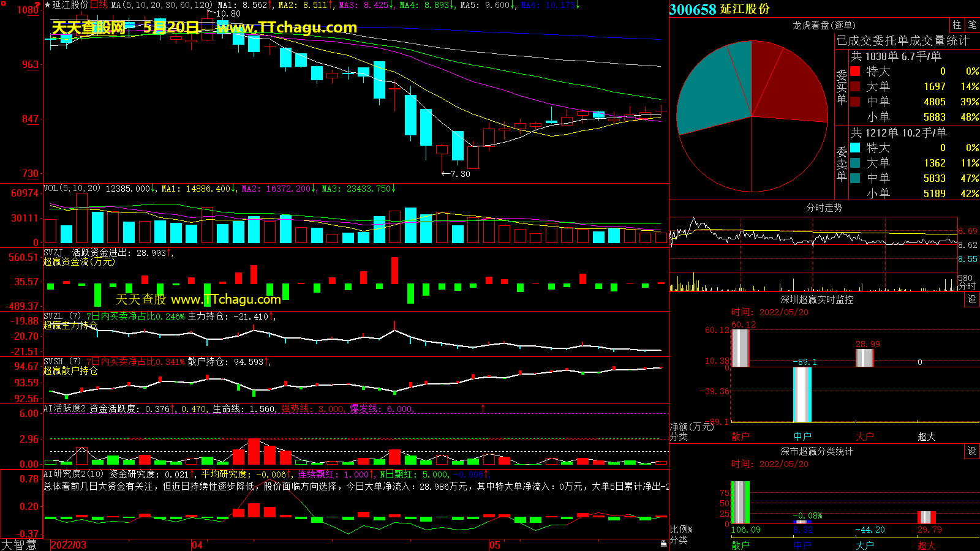Image resolution: width=980 pixels, height=551 pixels.
Task: Select the 分时走势 panel title
Action: 824,208
